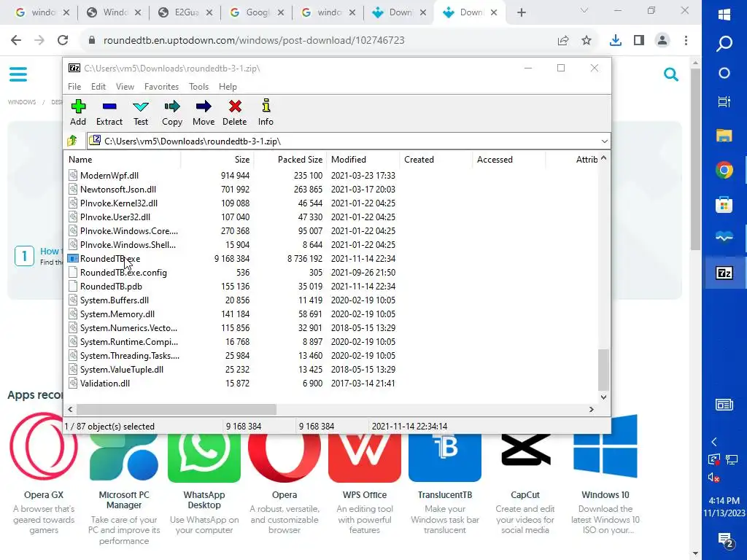Open the Chrome tab search chevron

click(x=584, y=11)
